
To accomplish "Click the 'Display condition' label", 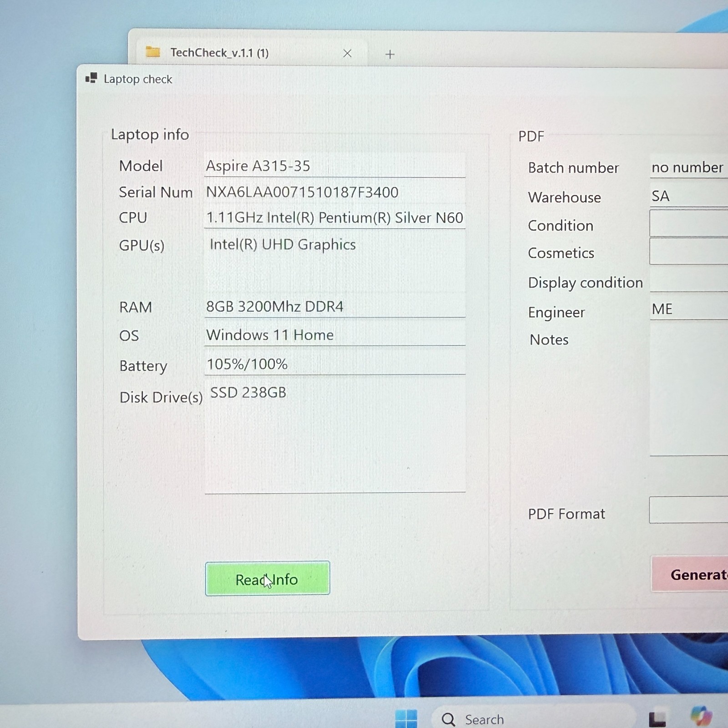I will click(x=585, y=283).
